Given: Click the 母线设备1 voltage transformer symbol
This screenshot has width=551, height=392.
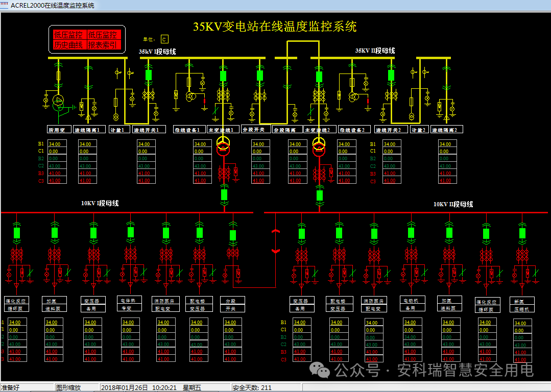Looking at the screenshot, I should (x=190, y=96).
